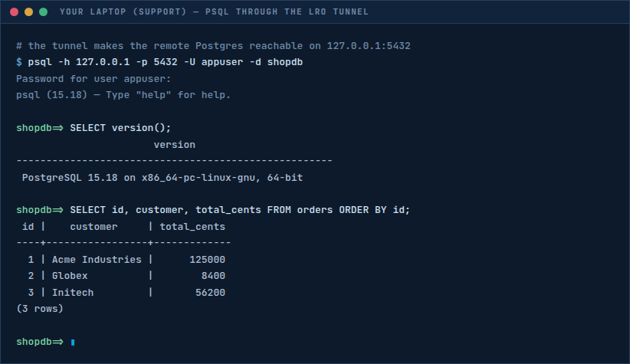630x364 pixels.
Task: Click the window title 'YOUR LAPTOP (SUPPORT)' text
Action: (123, 12)
